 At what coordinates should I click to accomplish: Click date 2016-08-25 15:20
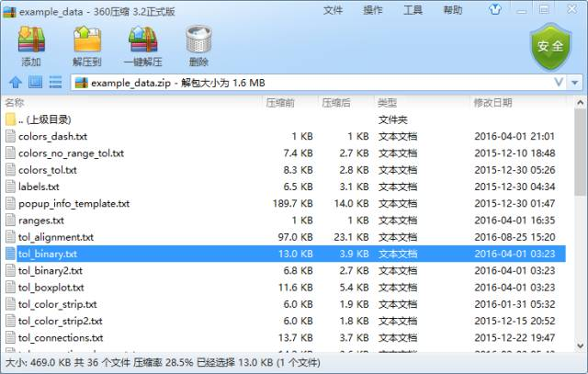pyautogui.click(x=514, y=237)
